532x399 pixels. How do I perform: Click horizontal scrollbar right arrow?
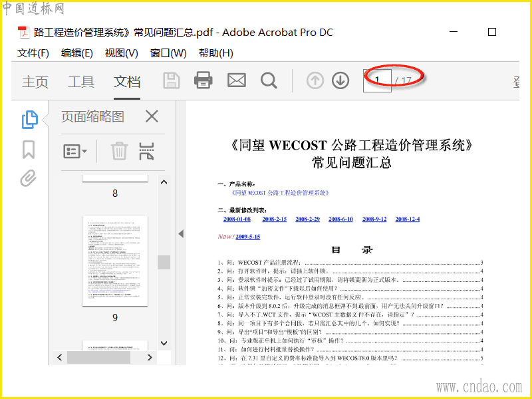coord(150,357)
